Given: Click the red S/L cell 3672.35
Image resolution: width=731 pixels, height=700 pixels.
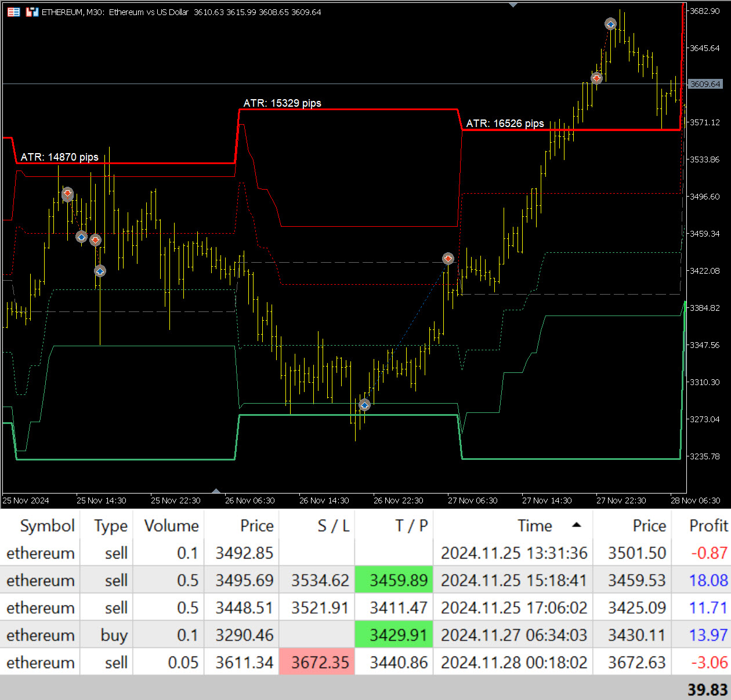Looking at the screenshot, I should click(317, 662).
